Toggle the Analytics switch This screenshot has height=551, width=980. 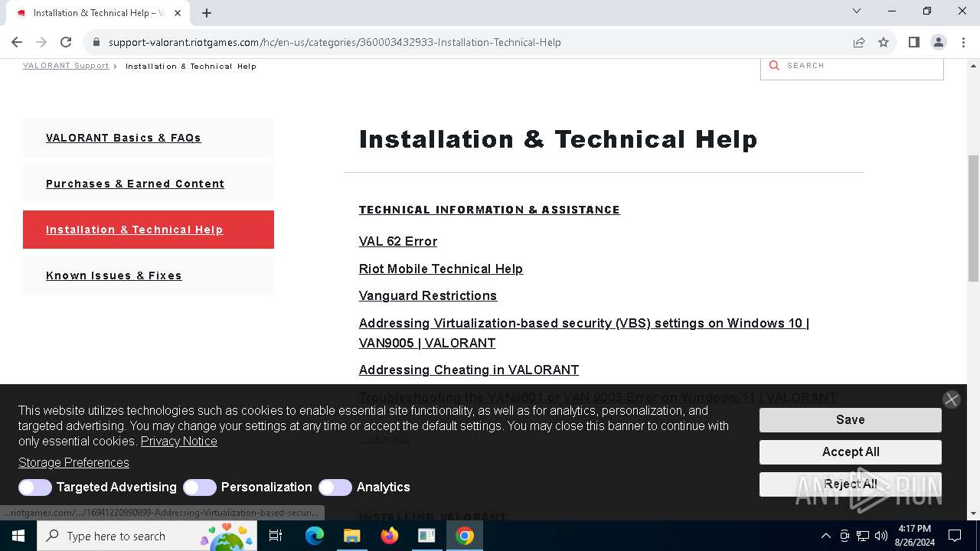coord(335,487)
